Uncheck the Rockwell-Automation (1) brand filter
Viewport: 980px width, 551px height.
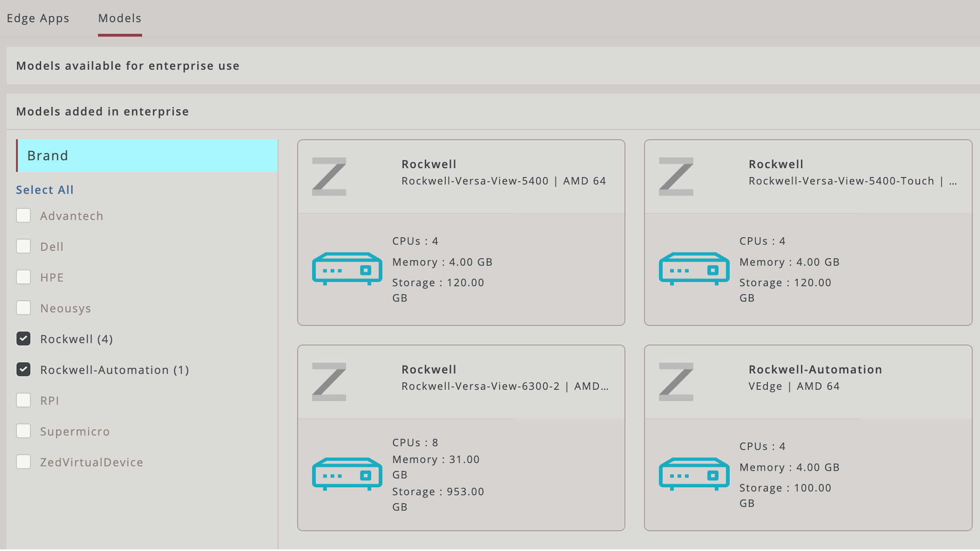pos(23,369)
